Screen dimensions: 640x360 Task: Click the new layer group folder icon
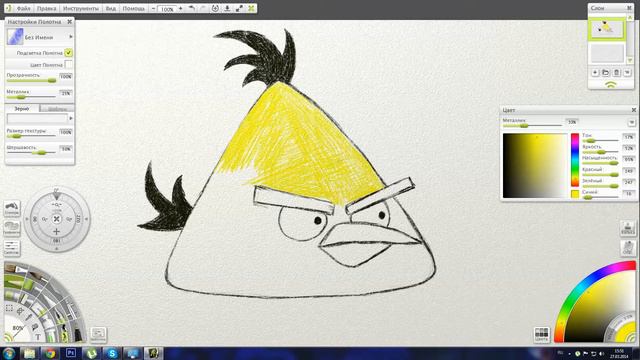tap(605, 73)
